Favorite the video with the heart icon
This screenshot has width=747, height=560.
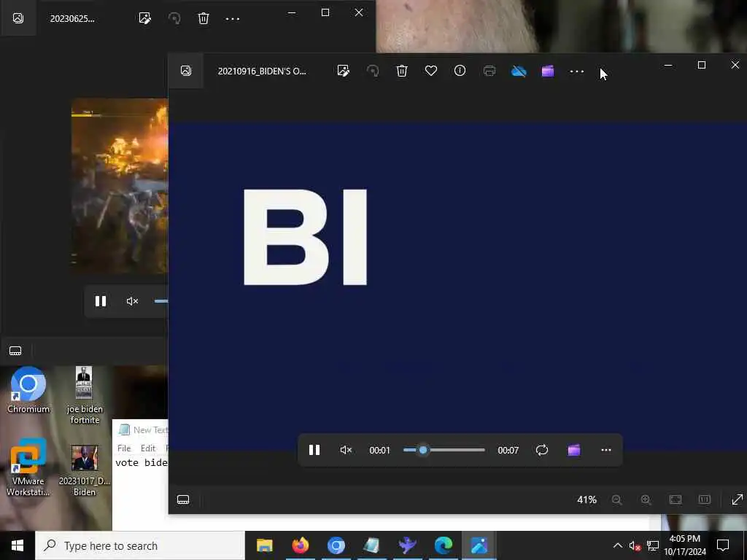pos(431,71)
